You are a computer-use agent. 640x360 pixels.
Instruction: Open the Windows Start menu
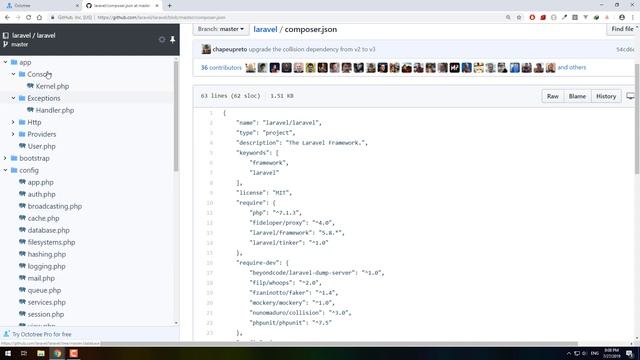point(7,353)
